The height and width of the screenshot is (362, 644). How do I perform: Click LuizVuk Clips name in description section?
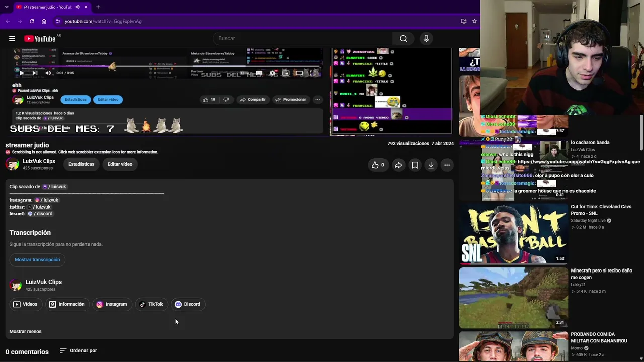(44, 282)
